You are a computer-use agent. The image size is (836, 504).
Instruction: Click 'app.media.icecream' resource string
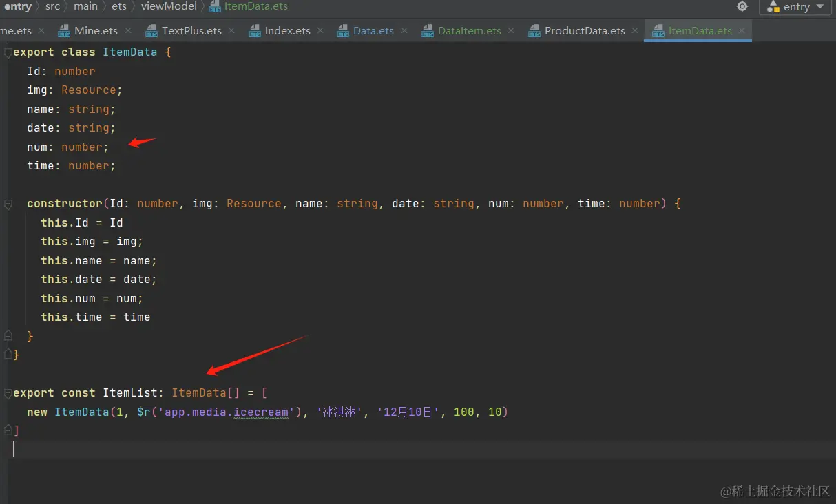click(x=227, y=412)
